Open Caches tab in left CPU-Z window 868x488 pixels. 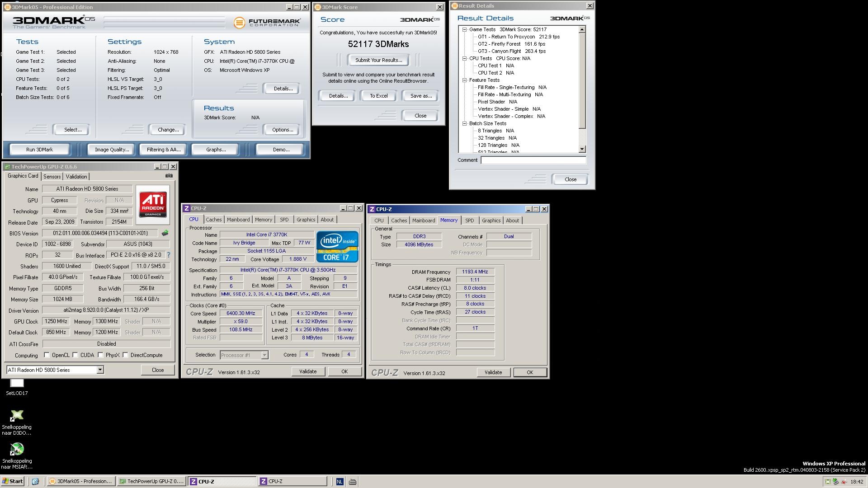pos(214,220)
